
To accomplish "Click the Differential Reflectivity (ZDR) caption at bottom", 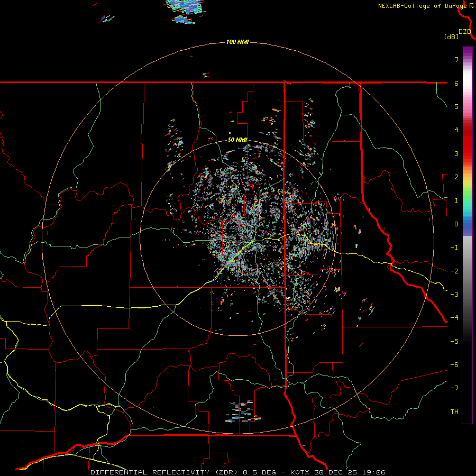I will pyautogui.click(x=238, y=472).
